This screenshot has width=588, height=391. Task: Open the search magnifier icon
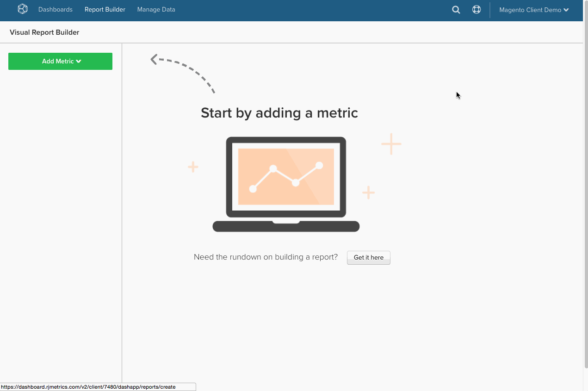pos(456,9)
